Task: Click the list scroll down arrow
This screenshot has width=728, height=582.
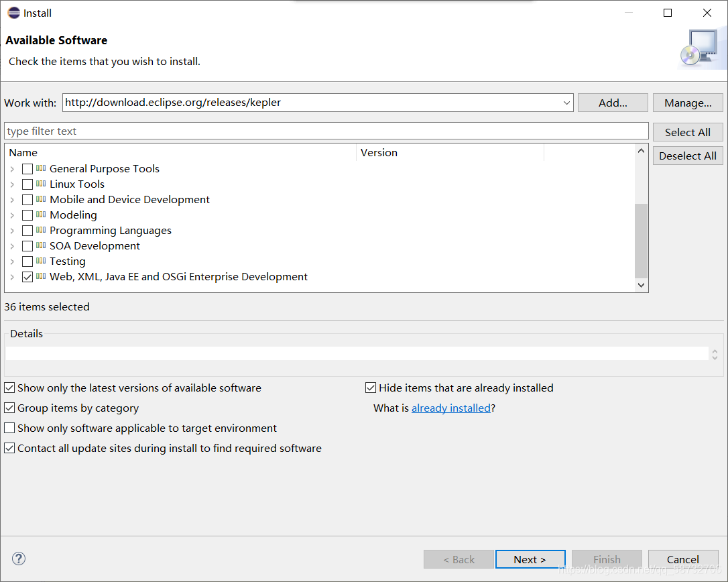Action: (x=641, y=285)
